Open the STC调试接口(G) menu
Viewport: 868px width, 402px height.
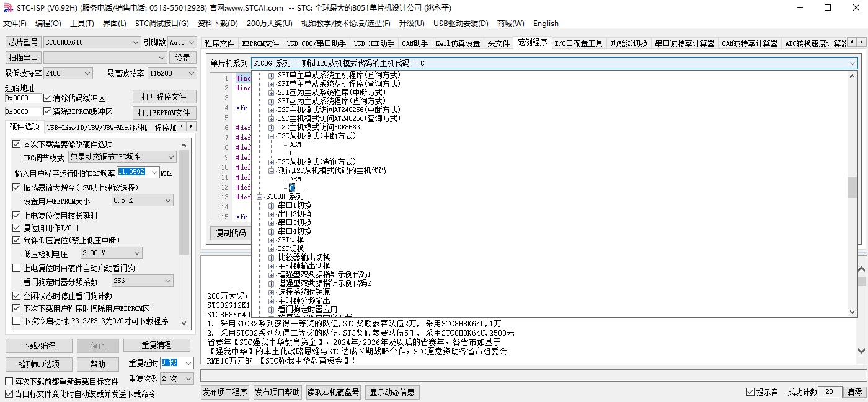click(x=162, y=24)
